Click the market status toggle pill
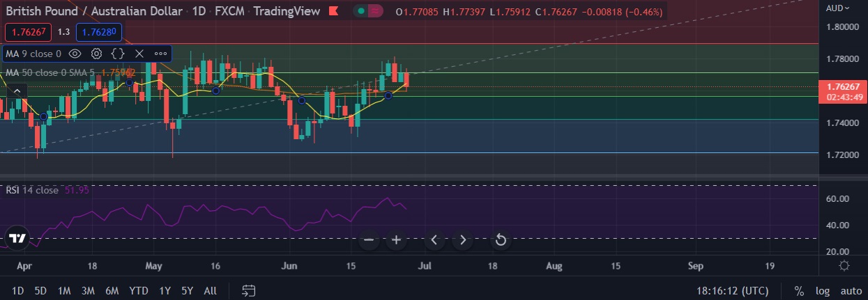The width and height of the screenshot is (868, 300). (x=369, y=11)
